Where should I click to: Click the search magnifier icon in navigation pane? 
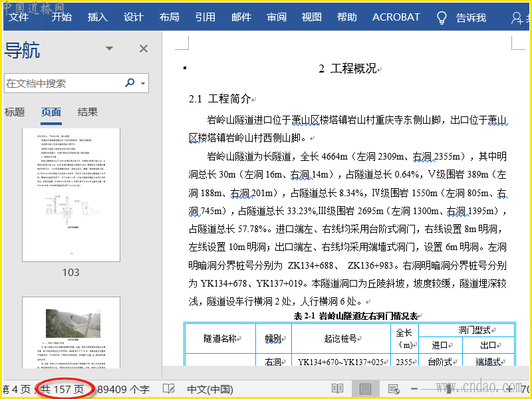(130, 83)
